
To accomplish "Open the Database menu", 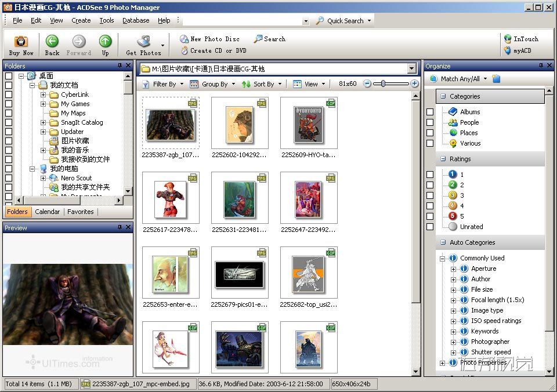I will (x=136, y=20).
